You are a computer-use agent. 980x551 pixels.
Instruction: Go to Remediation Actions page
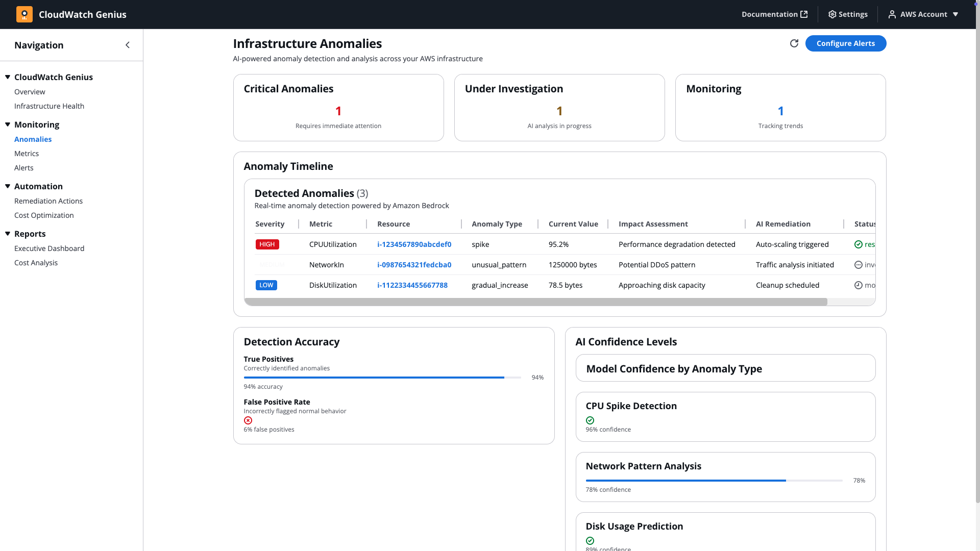[x=48, y=201]
